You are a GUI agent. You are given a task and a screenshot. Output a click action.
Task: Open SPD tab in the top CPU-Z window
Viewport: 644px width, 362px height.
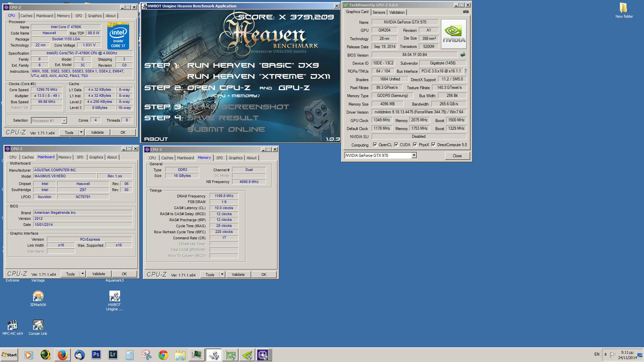tap(78, 16)
